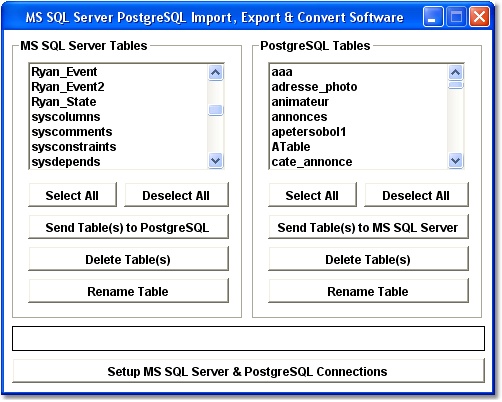Click Select All under MS SQL Server Tables

tap(72, 195)
